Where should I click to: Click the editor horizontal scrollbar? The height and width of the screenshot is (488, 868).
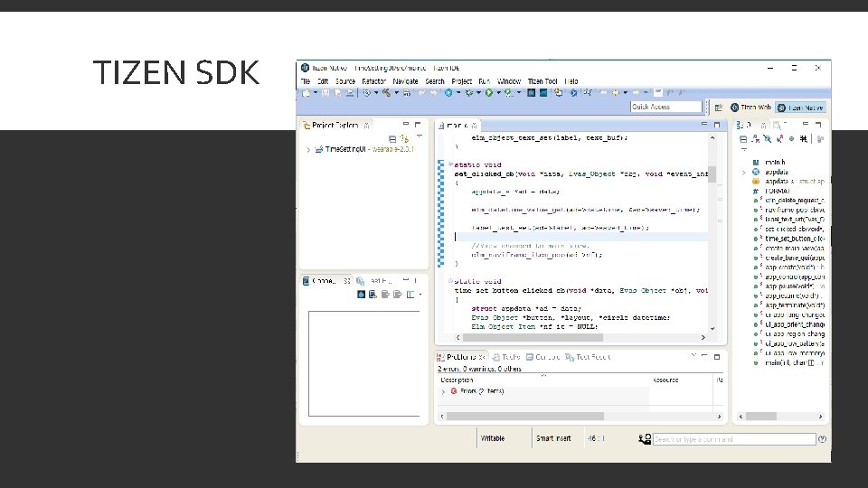(580, 337)
